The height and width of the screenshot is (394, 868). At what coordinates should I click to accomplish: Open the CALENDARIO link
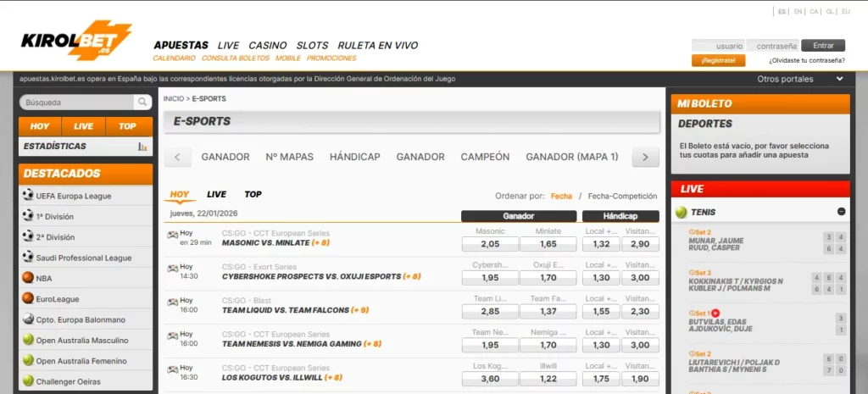pos(174,58)
